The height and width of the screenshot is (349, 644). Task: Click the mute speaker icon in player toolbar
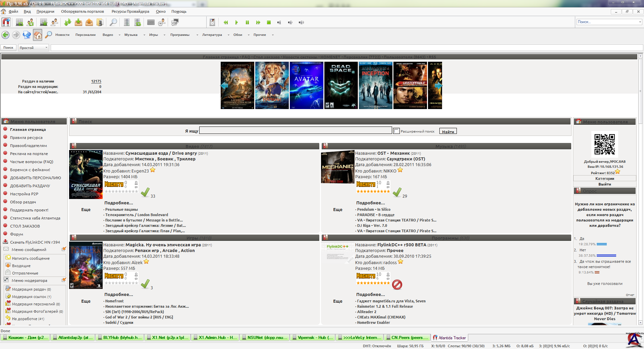[x=279, y=22]
